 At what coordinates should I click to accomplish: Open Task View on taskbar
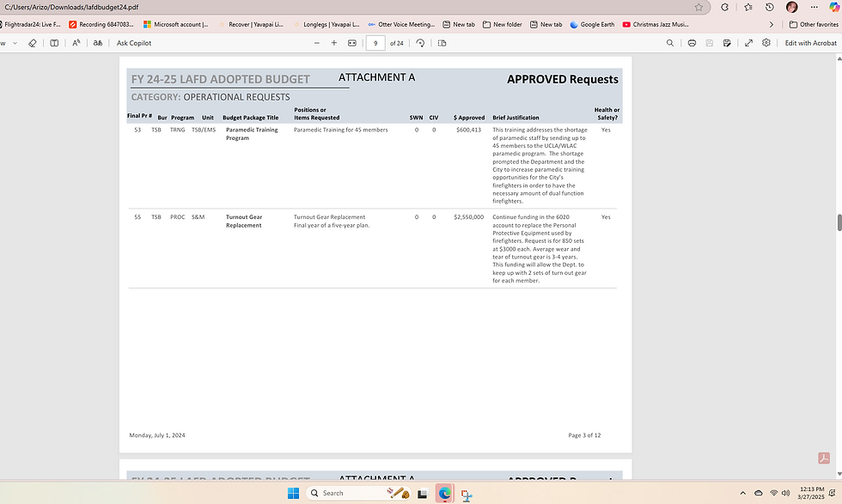point(423,494)
